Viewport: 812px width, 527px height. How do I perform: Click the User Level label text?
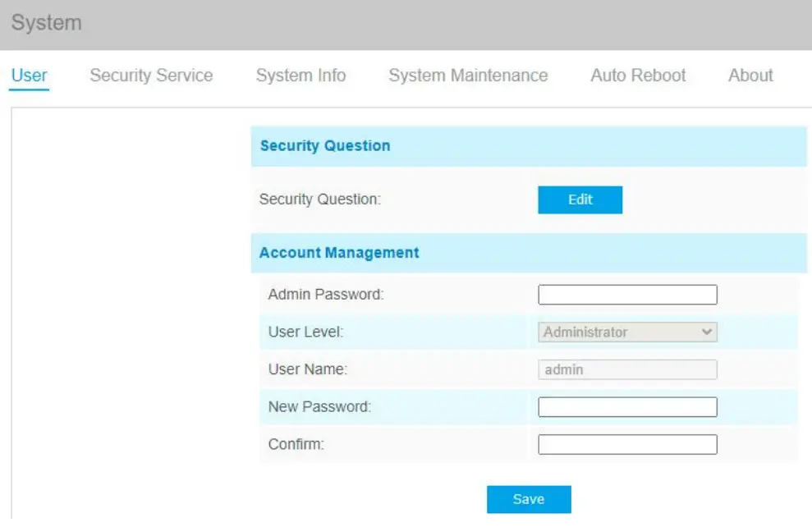coord(306,332)
